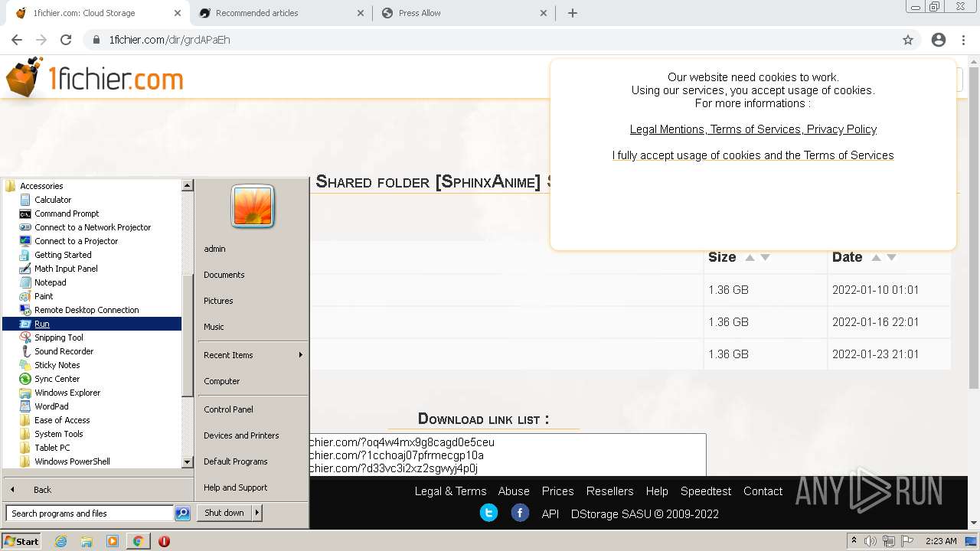Open the Shut down options arrow
This screenshot has width=980, height=551.
[257, 513]
